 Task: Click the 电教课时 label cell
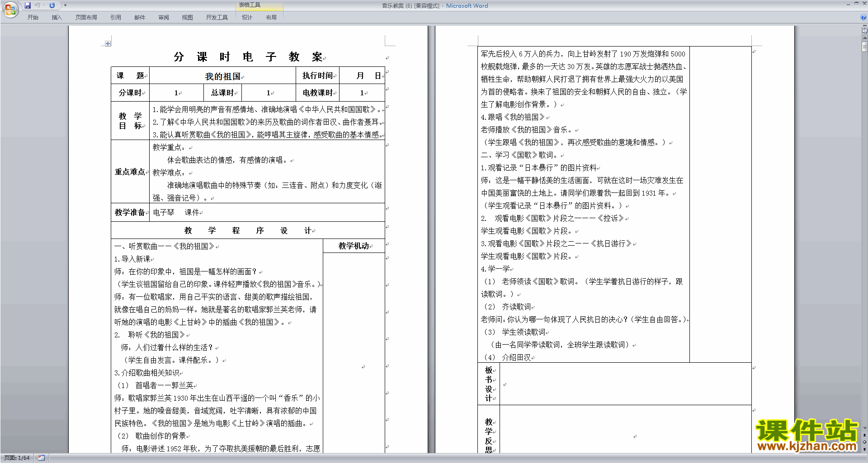coord(317,93)
